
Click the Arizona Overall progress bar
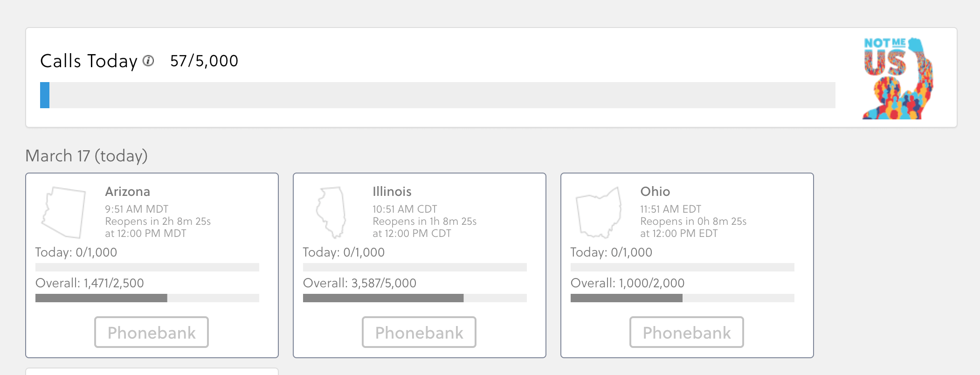(x=147, y=298)
